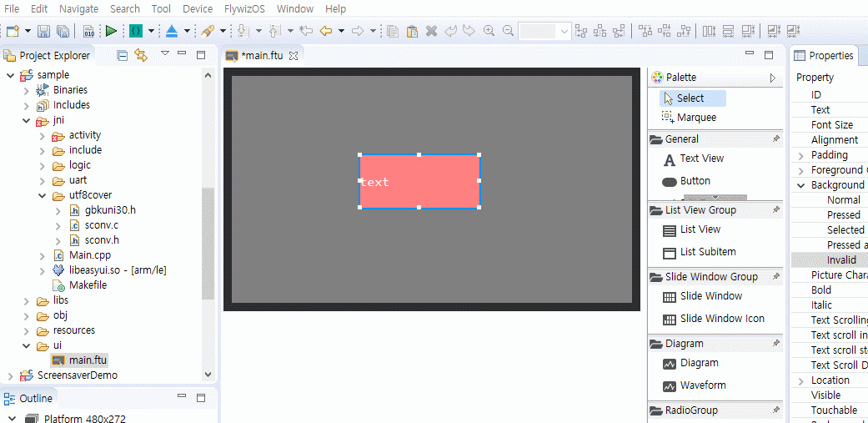Save the current file with floppy icon
The image size is (868, 423).
43,31
